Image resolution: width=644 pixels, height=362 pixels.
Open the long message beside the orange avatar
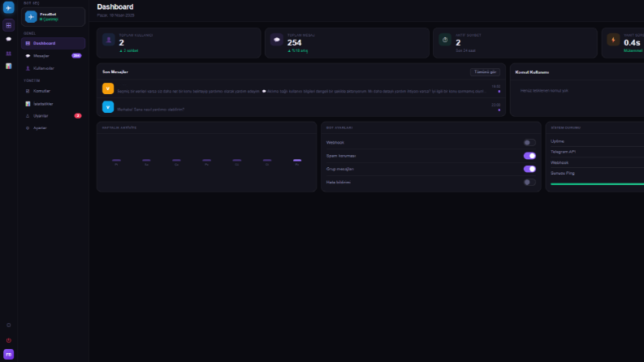301,91
